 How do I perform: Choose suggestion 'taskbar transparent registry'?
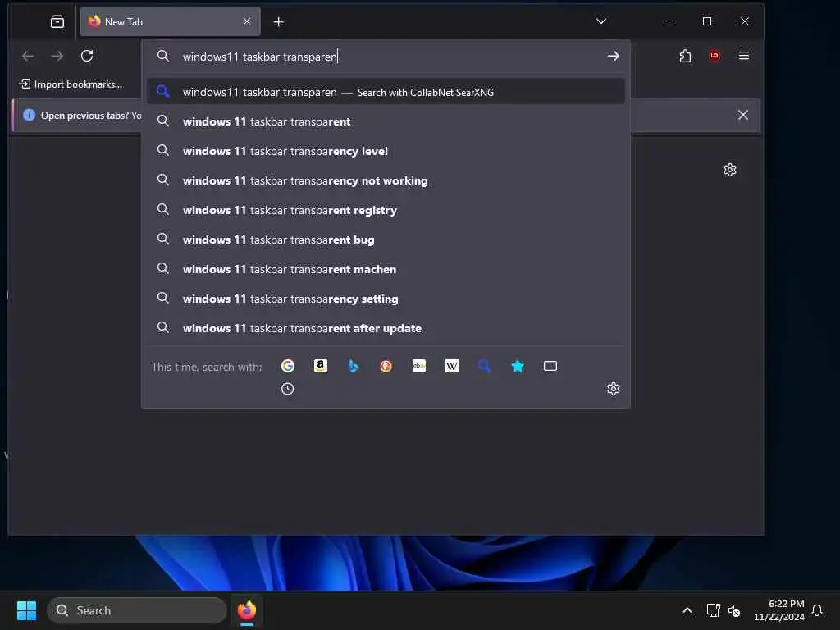386,210
